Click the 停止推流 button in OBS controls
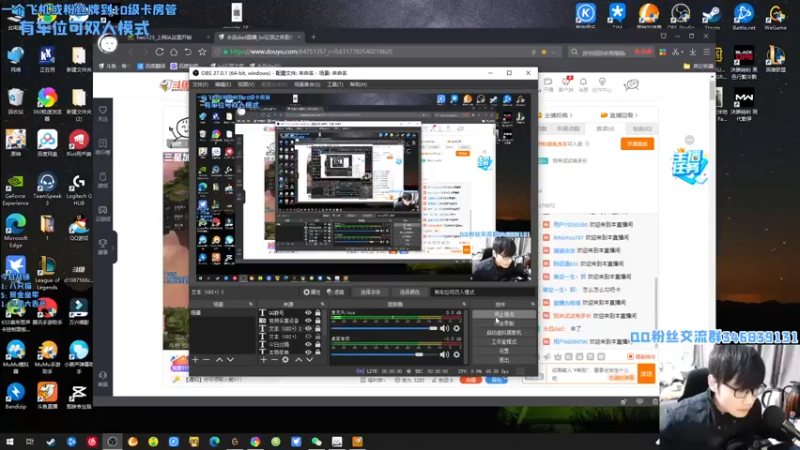 504,314
